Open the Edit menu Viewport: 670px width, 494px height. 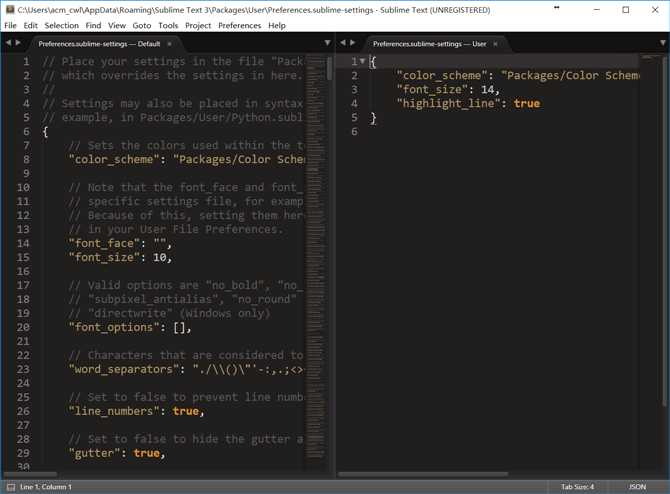30,26
